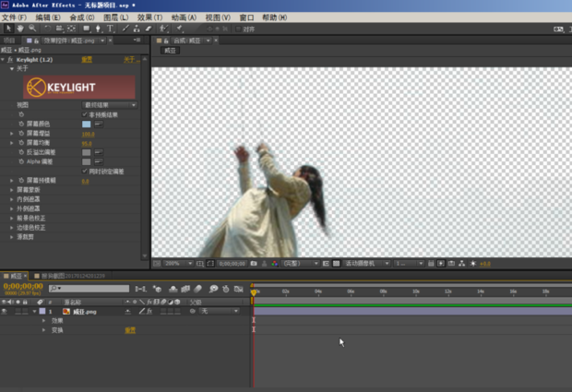Screen dimensions: 572x392
Task: Open the 图层(L) menu
Action: coord(116,18)
